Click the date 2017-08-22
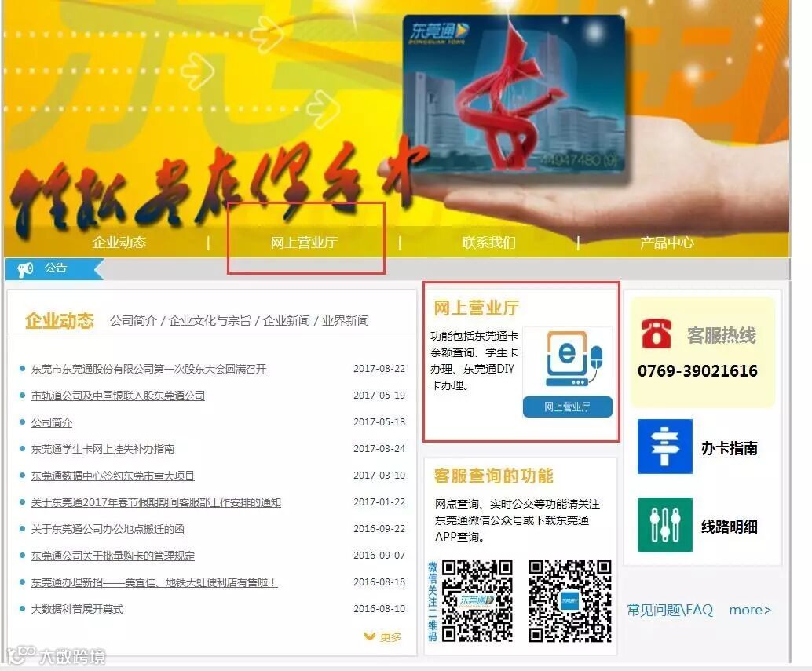Screen dimensions: 812x671 click(379, 369)
